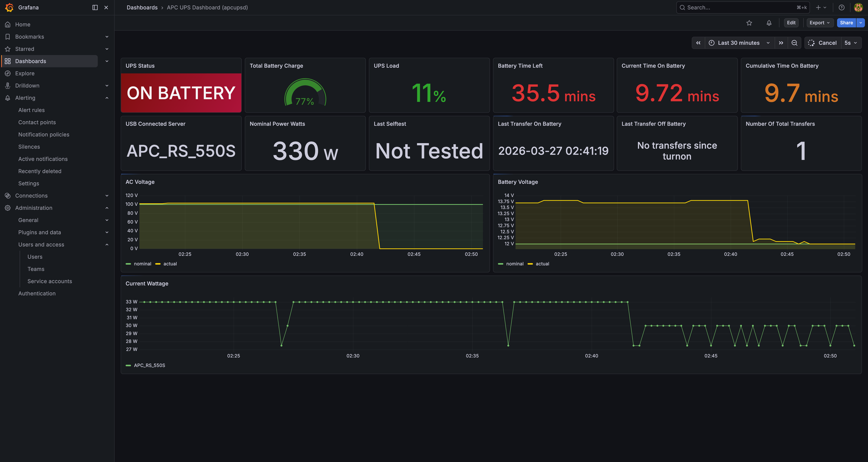
Task: Open the 5s refresh interval dropdown
Action: (x=851, y=43)
